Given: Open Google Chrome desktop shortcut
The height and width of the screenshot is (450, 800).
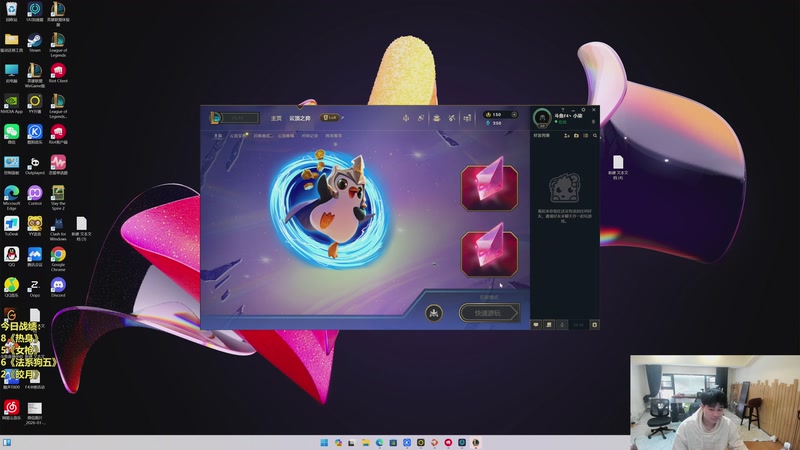Looking at the screenshot, I should click(58, 259).
